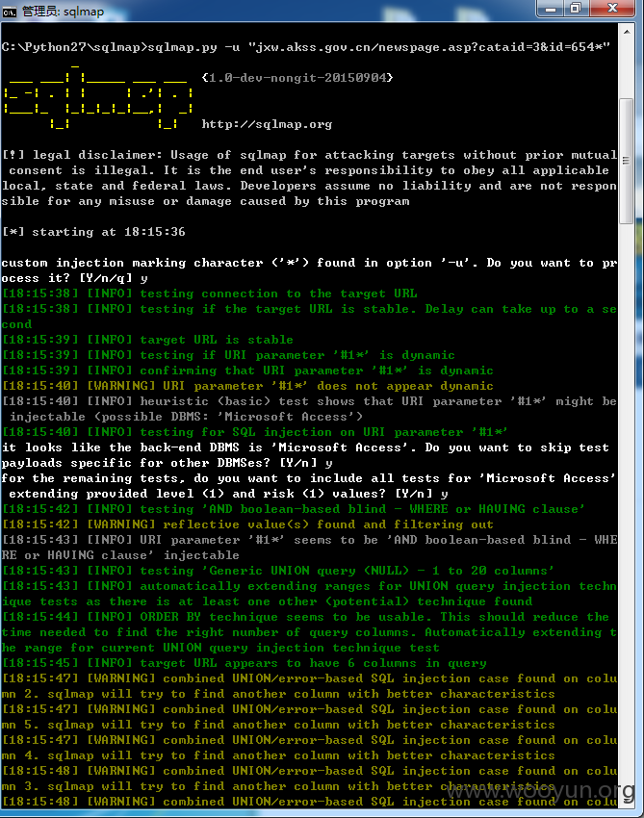Image resolution: width=644 pixels, height=818 pixels.
Task: Click the scrollbar up arrow
Action: [x=627, y=32]
